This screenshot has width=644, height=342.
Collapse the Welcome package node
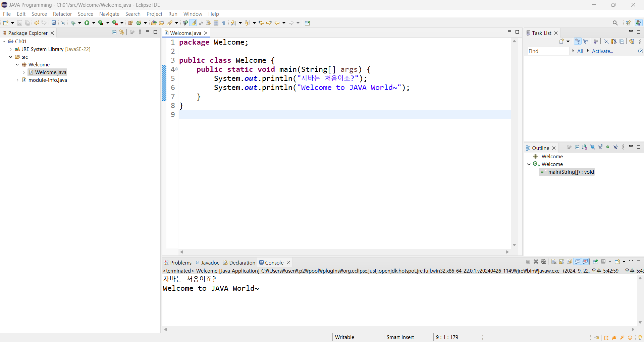(x=17, y=64)
